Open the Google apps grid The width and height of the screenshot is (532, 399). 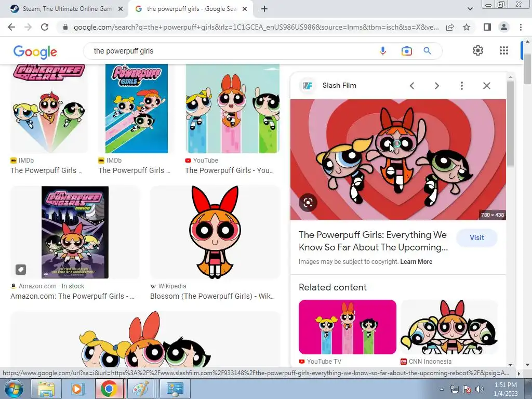[x=504, y=50]
